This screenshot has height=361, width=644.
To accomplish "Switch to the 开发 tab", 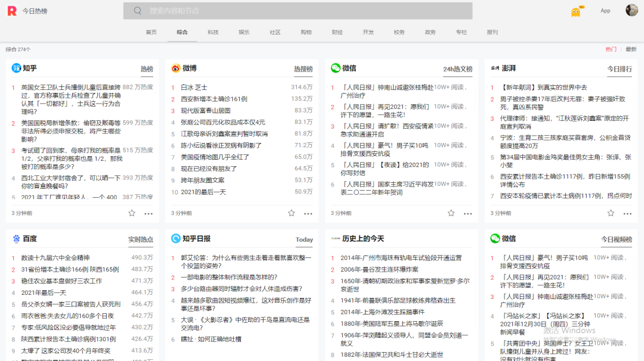I will [368, 32].
